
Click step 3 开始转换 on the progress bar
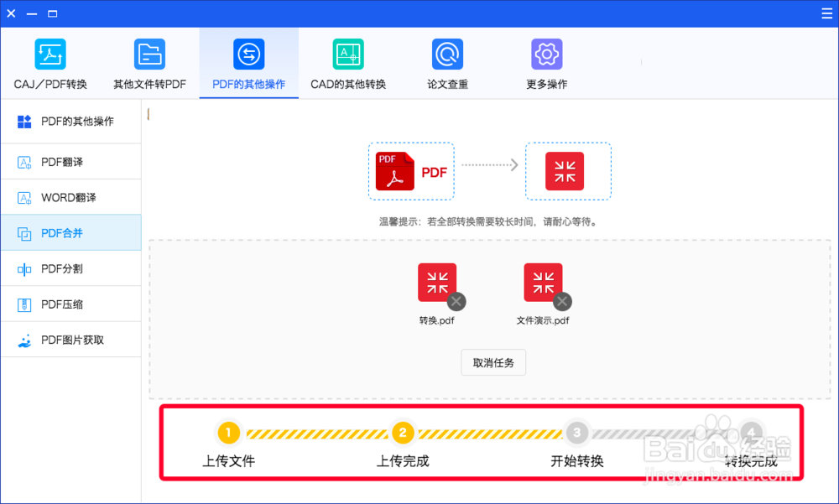coord(576,433)
